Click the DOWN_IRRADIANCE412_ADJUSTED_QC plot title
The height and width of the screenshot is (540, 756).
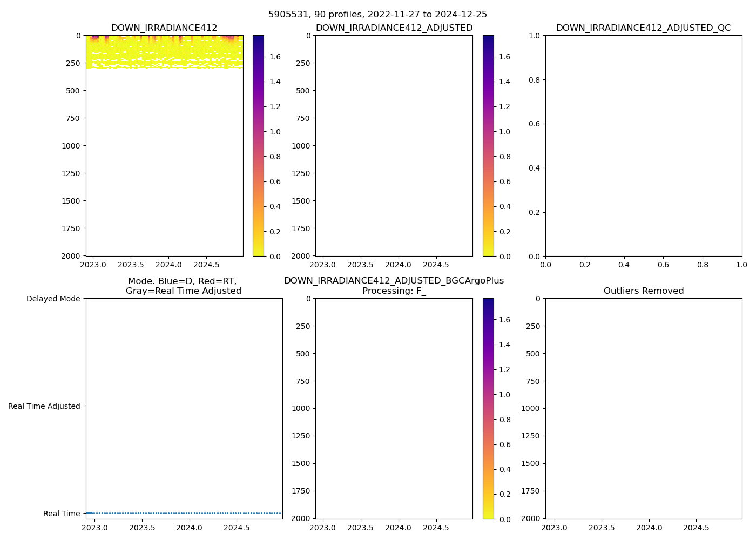click(643, 28)
